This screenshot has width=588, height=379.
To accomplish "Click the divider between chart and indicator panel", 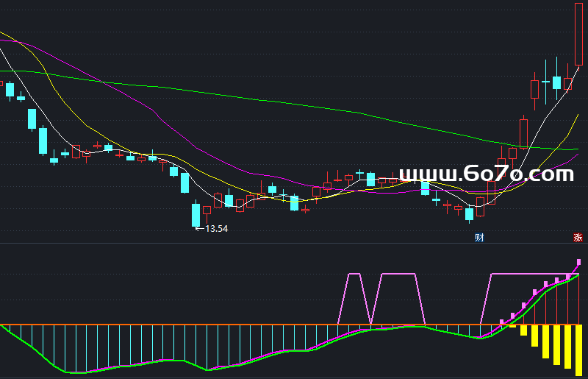I will (x=294, y=244).
